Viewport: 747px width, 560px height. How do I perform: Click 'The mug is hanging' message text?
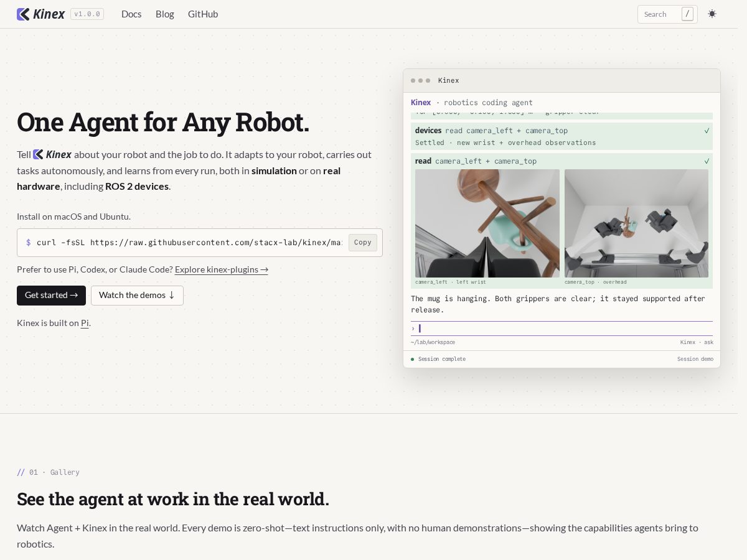coord(558,304)
